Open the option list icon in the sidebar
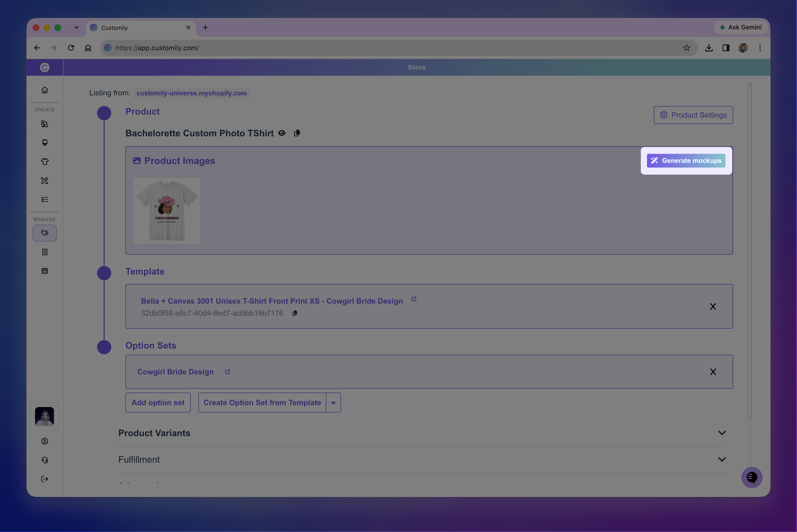 [45, 199]
